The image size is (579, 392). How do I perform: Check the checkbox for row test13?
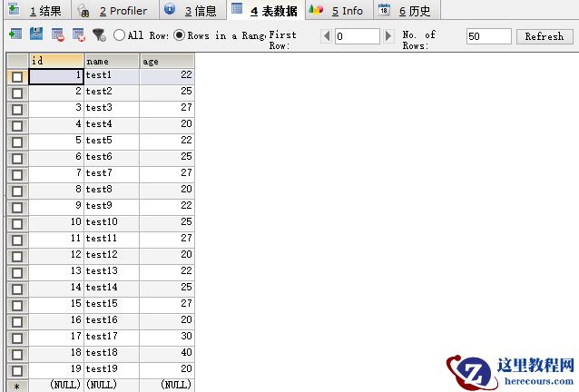click(x=17, y=273)
